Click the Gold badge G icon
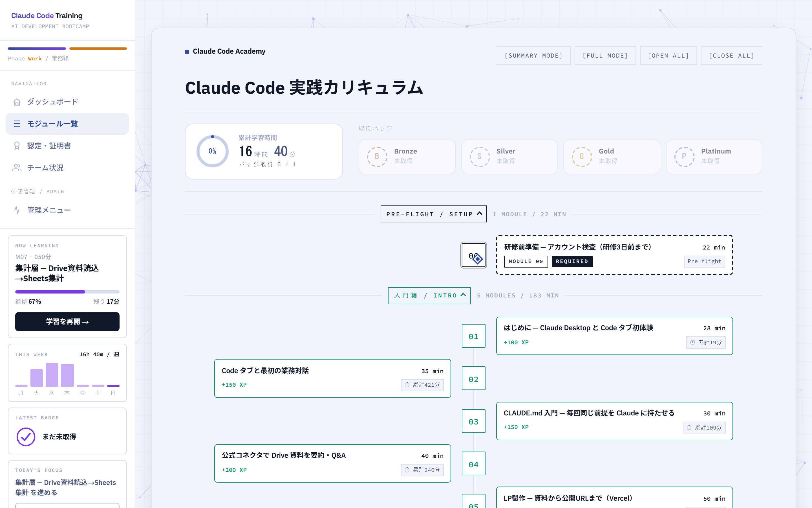Image resolution: width=812 pixels, height=508 pixels. coord(582,157)
